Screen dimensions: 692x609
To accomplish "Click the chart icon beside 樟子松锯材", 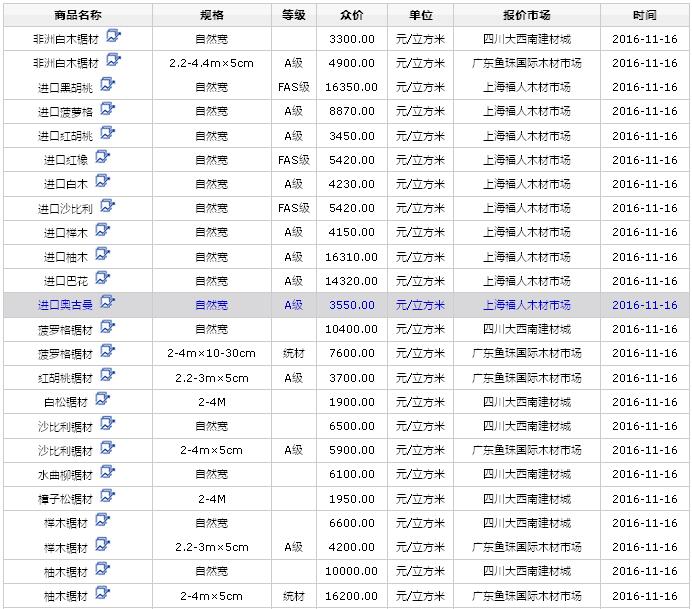I will click(107, 497).
